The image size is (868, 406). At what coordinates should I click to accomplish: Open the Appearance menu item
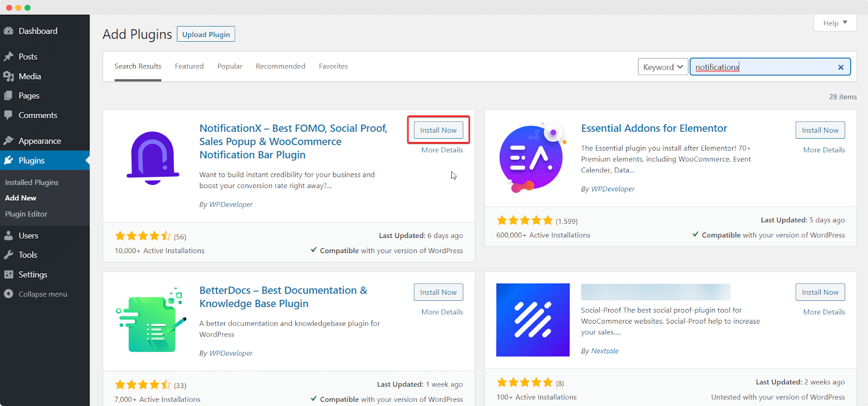pos(44,140)
